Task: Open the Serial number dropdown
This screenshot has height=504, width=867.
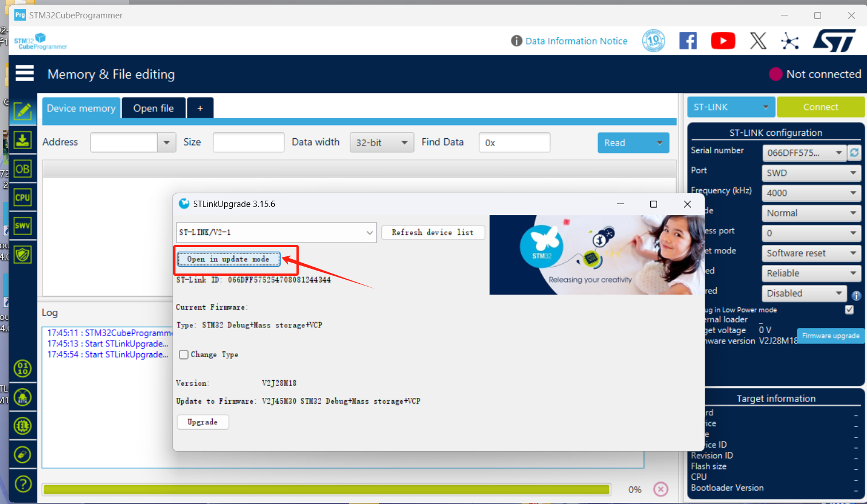Action: coord(804,153)
